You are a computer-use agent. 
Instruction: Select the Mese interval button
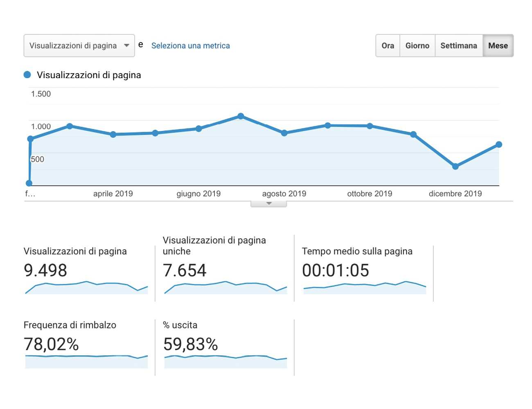(498, 46)
